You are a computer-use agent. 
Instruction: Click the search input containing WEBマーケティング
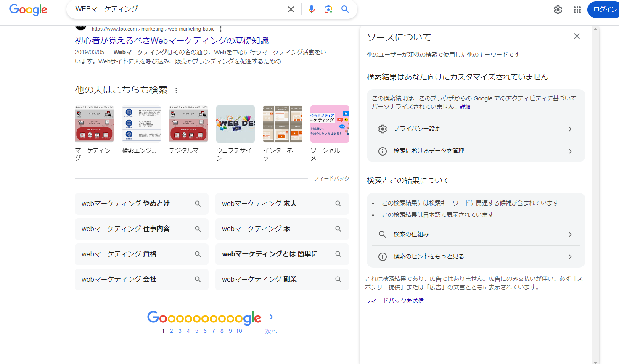click(179, 9)
